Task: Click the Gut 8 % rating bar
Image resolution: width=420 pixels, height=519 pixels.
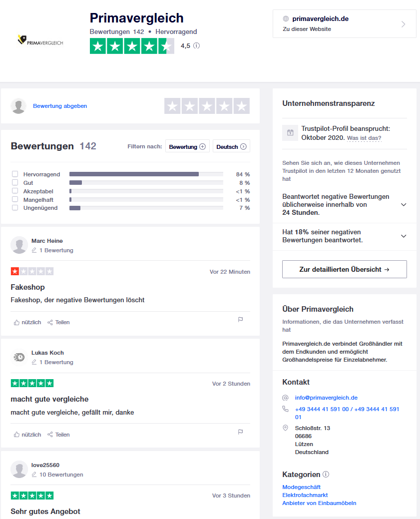Action: coord(146,183)
